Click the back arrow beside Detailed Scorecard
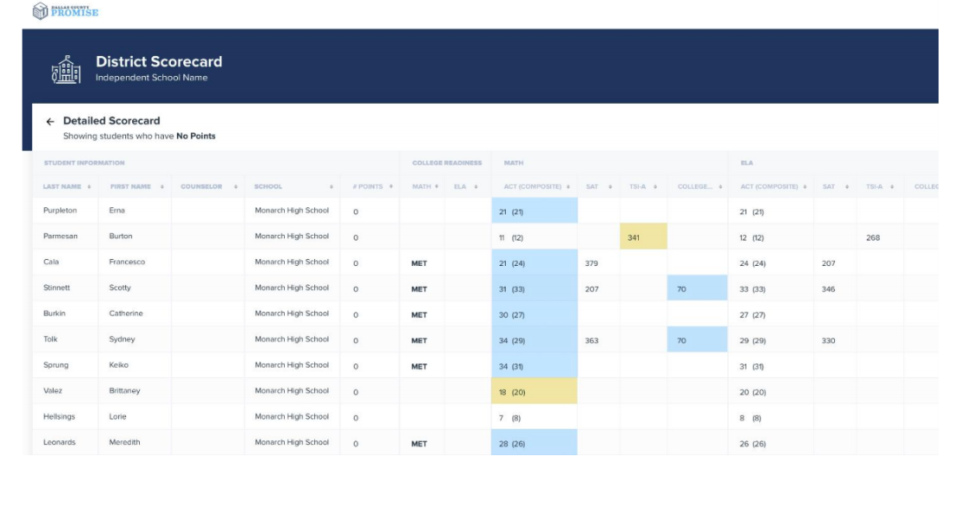The height and width of the screenshot is (506, 980). (x=50, y=122)
